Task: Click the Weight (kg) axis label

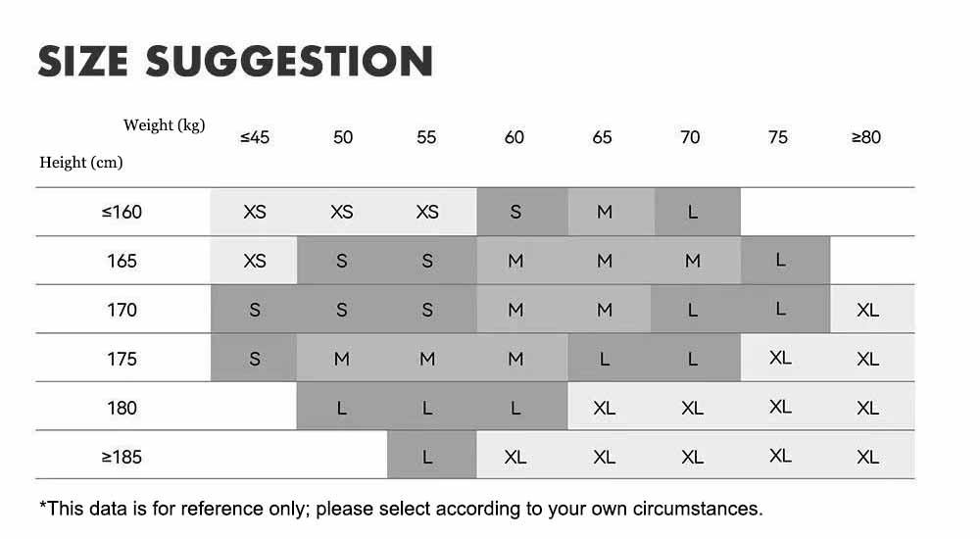Action: point(164,124)
